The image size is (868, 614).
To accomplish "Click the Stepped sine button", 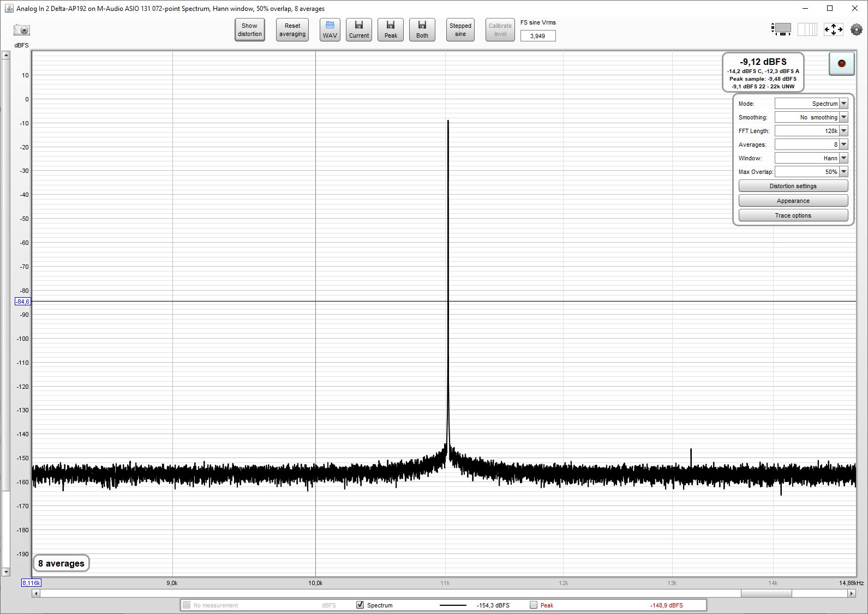I will coord(460,29).
